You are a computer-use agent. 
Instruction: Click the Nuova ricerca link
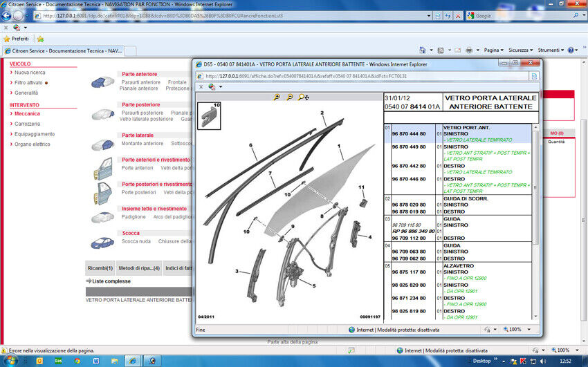[30, 72]
